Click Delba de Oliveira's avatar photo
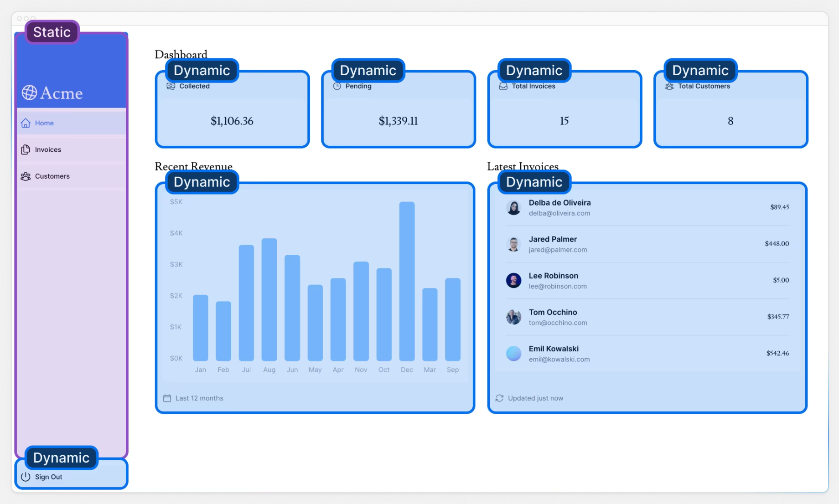Viewport: 839px width, 504px height. point(514,208)
